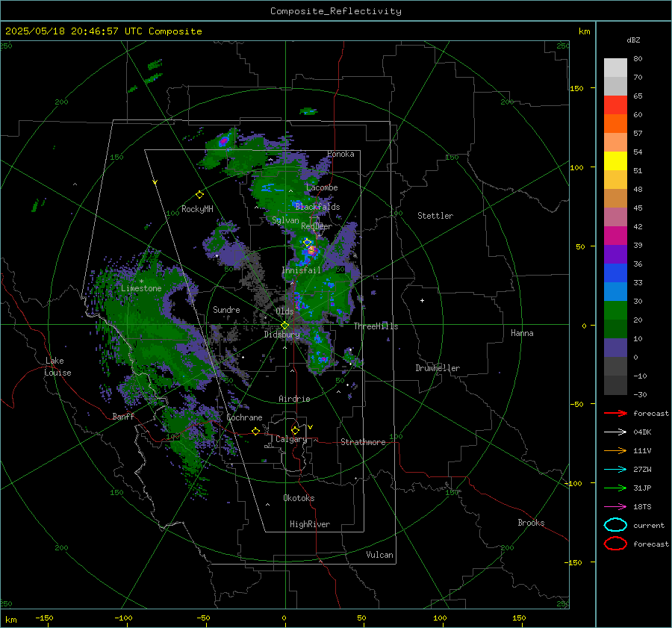The image size is (672, 628).
Task: Click the Drumheller label
Action: (x=438, y=368)
